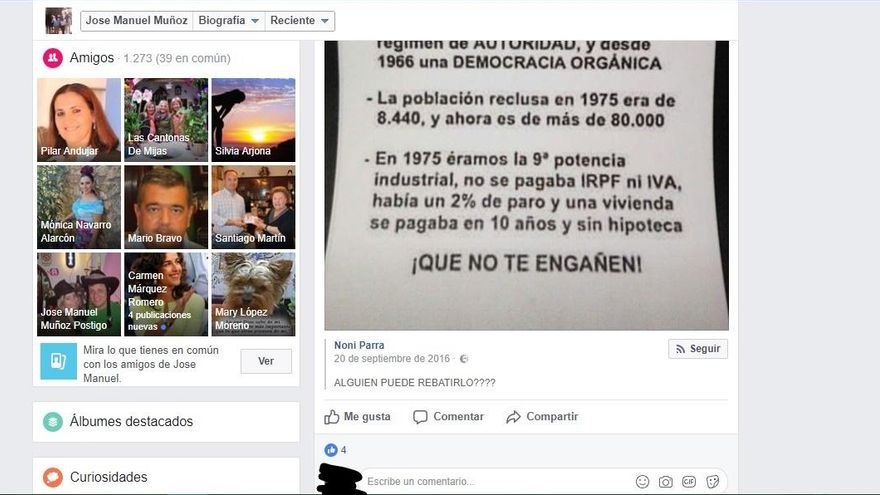The height and width of the screenshot is (495, 880).
Task: Click the thumbs-up Me gusta button
Action: pos(358,416)
